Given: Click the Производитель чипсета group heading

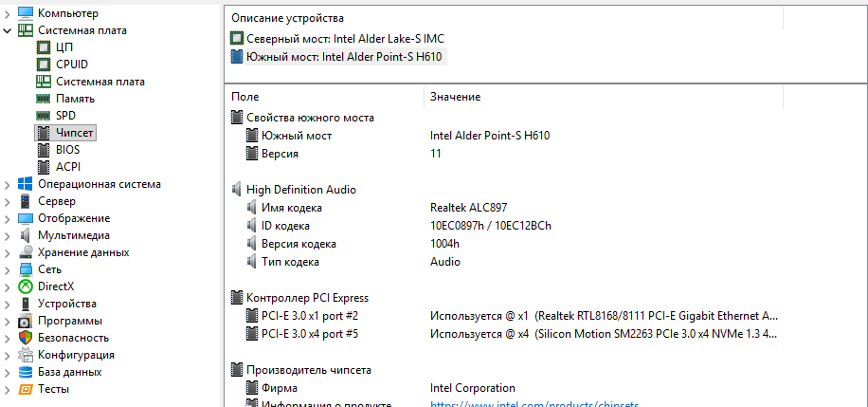Looking at the screenshot, I should pyautogui.click(x=309, y=370).
